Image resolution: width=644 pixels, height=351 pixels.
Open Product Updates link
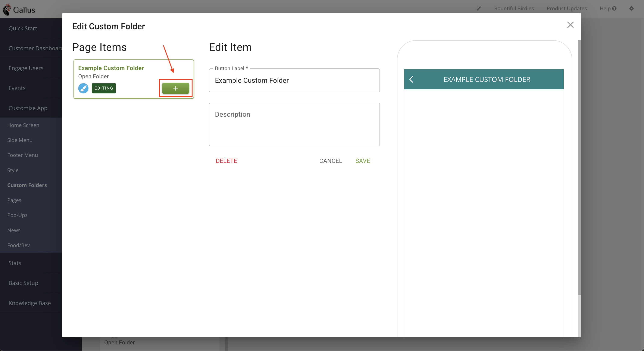(x=566, y=9)
